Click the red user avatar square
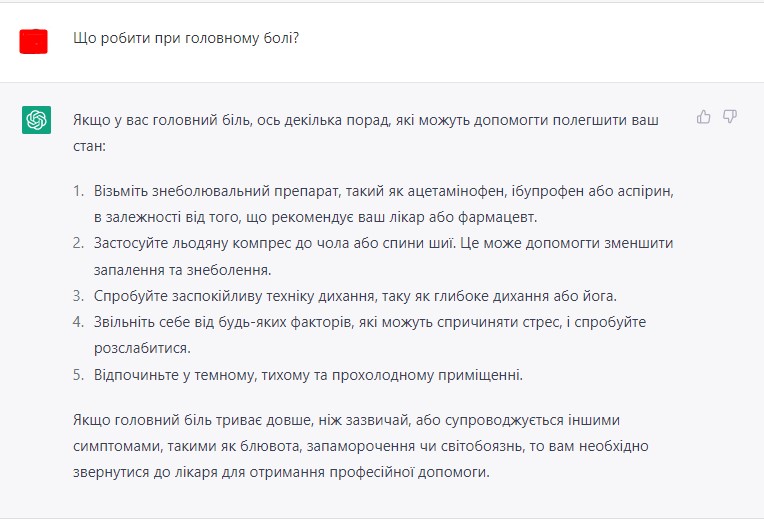 click(34, 41)
